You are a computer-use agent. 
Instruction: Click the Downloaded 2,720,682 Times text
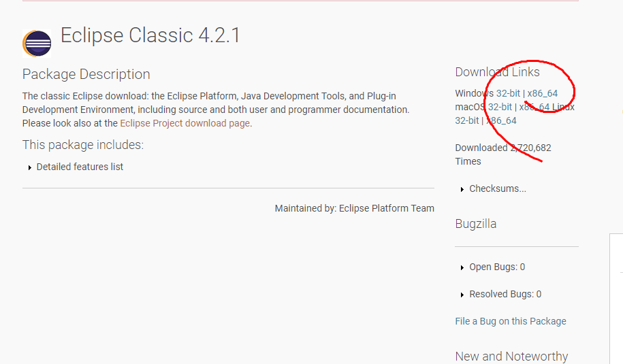[x=503, y=154]
